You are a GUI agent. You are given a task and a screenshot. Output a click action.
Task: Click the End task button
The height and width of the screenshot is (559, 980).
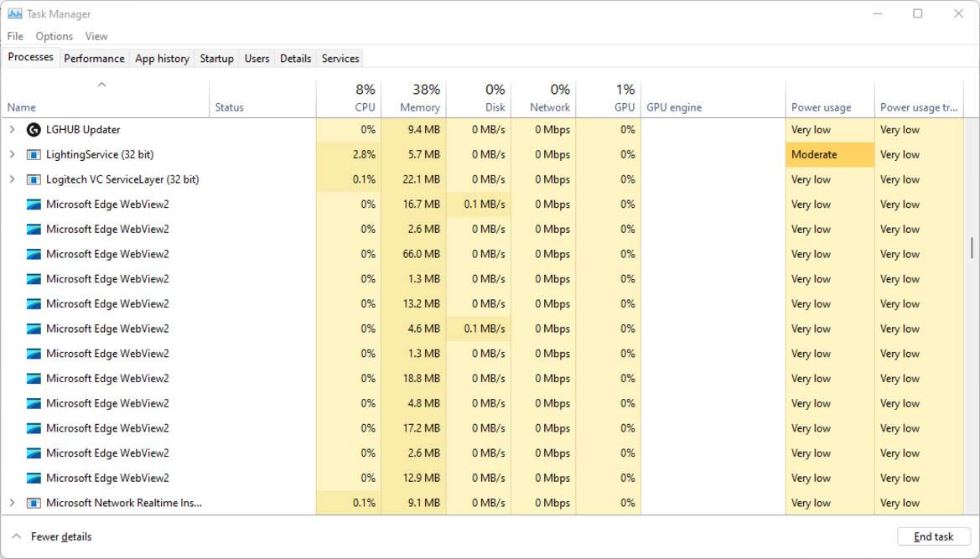(933, 536)
